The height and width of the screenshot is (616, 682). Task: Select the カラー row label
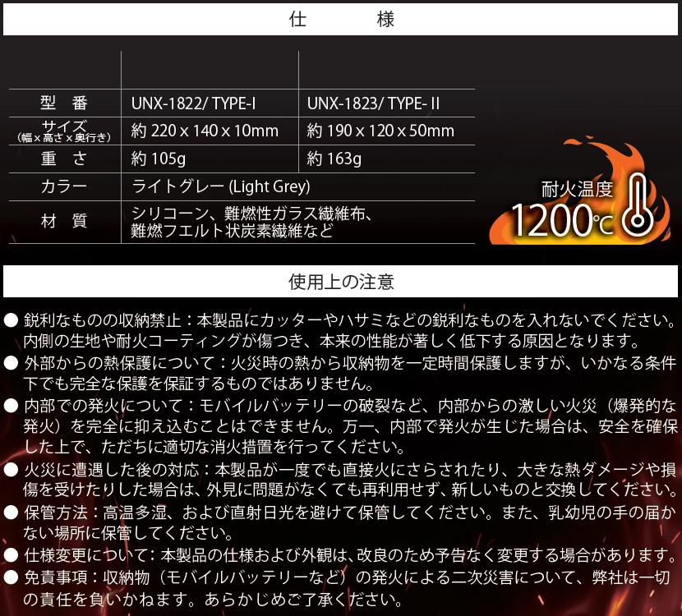(64, 186)
